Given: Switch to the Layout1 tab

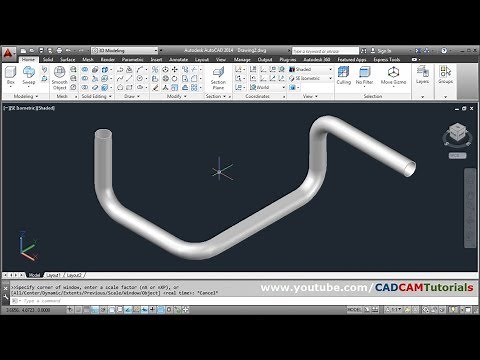Looking at the screenshot, I should tap(53, 275).
